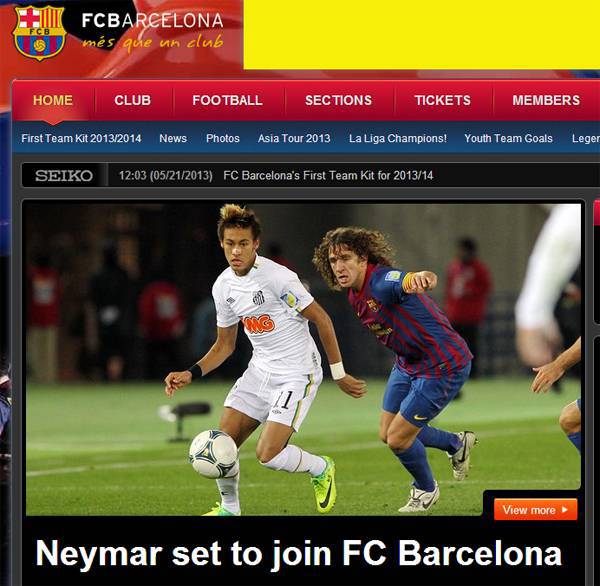Open La Liga Champions! link
The image size is (600, 586).
[x=398, y=138]
